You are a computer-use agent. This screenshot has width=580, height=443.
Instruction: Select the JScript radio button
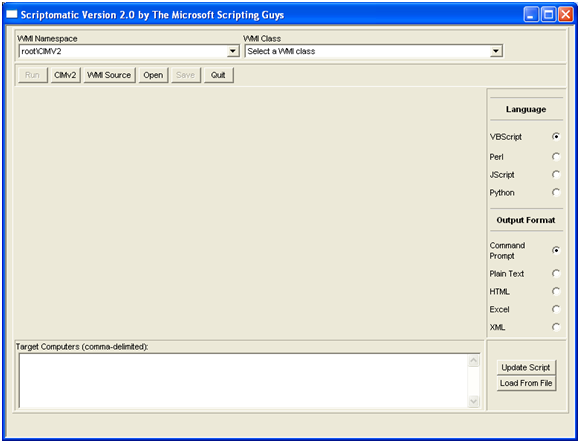click(x=556, y=175)
